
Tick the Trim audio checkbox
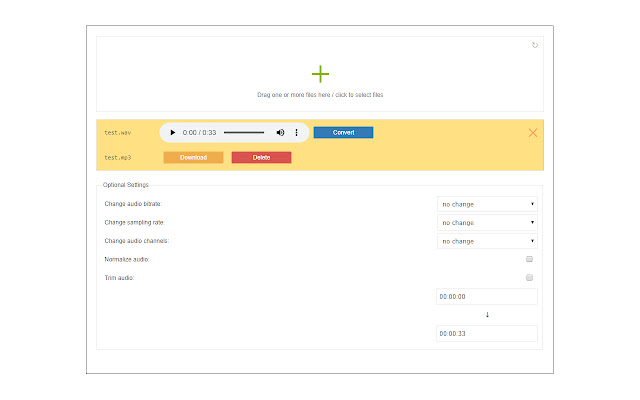(x=530, y=278)
